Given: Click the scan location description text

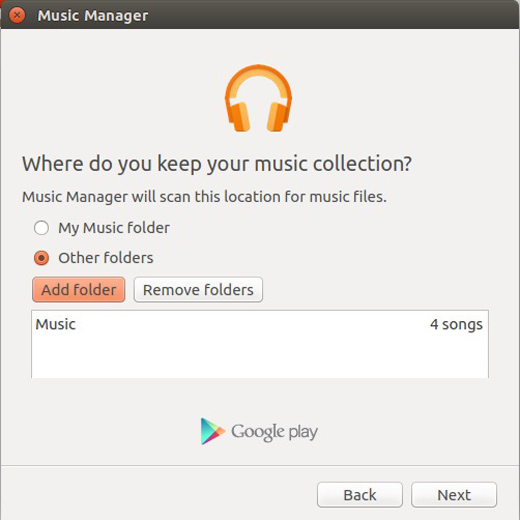Looking at the screenshot, I should point(204,197).
